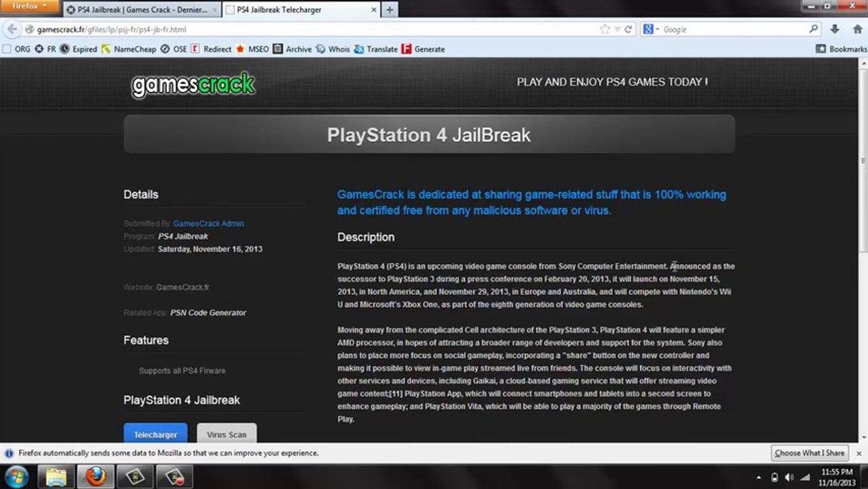868x489 pixels.
Task: Click the GamesCrack.fr website text
Action: pyautogui.click(x=183, y=287)
